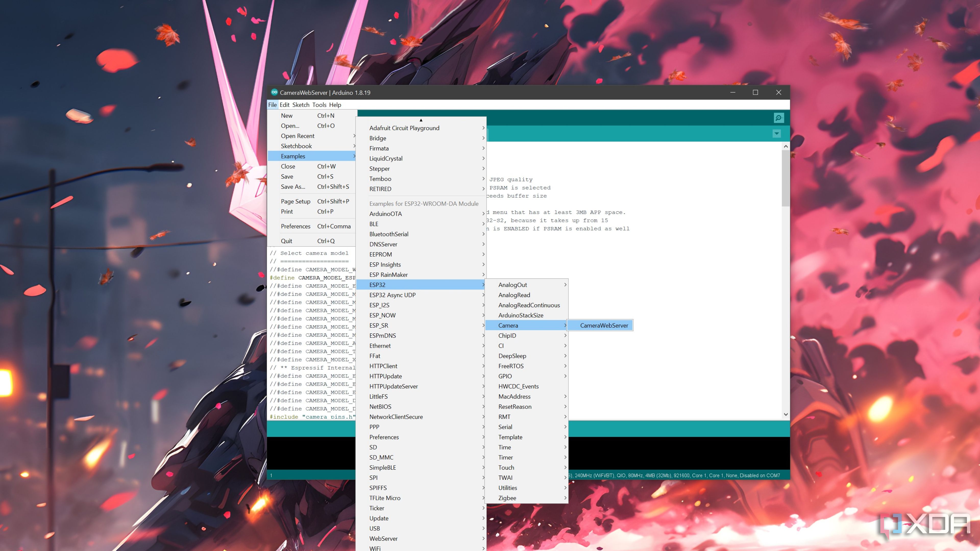Expand the Firmata examples submenu

click(x=421, y=148)
